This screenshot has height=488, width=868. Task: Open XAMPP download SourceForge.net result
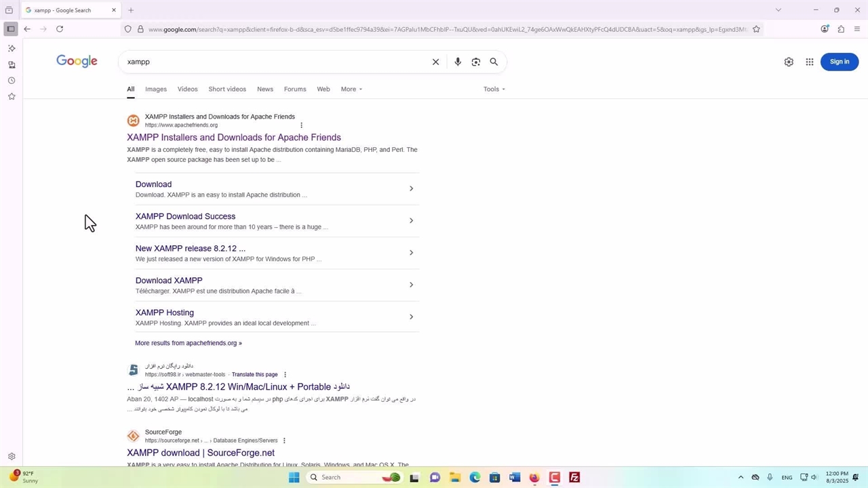[x=201, y=453]
